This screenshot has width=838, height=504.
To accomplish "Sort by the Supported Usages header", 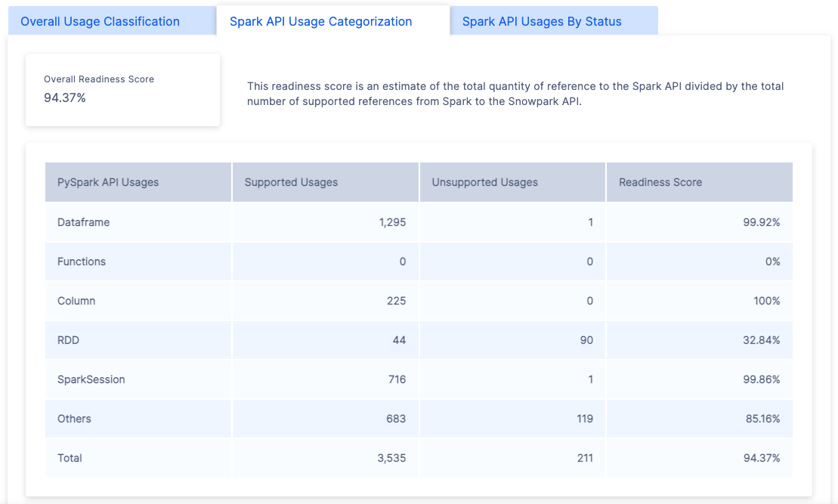I will [x=290, y=181].
